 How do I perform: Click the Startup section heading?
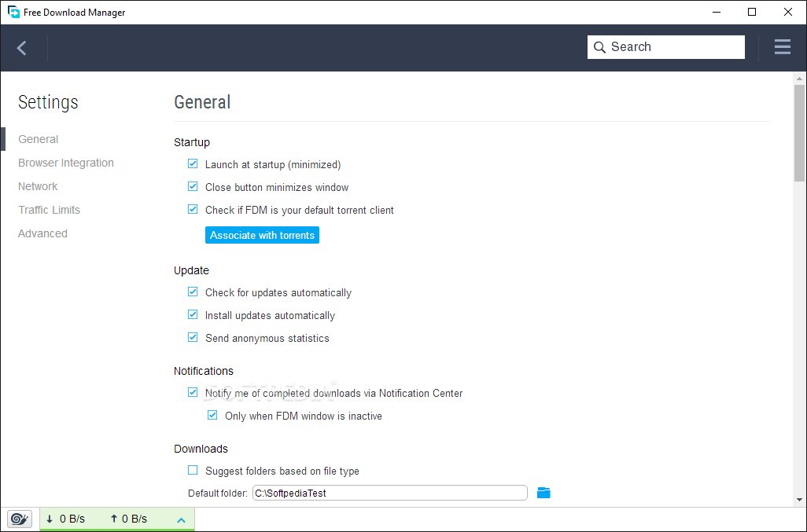click(x=192, y=142)
